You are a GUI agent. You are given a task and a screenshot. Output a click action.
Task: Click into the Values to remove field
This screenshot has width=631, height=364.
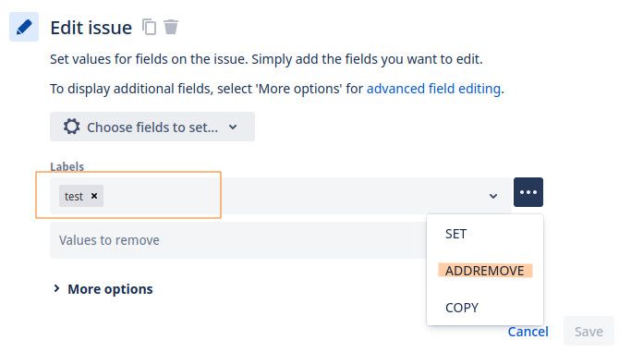click(x=238, y=240)
